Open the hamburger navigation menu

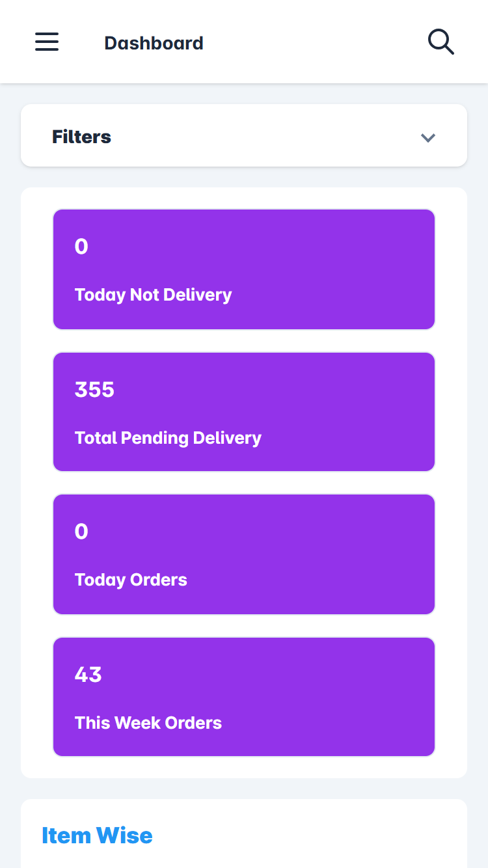point(47,42)
